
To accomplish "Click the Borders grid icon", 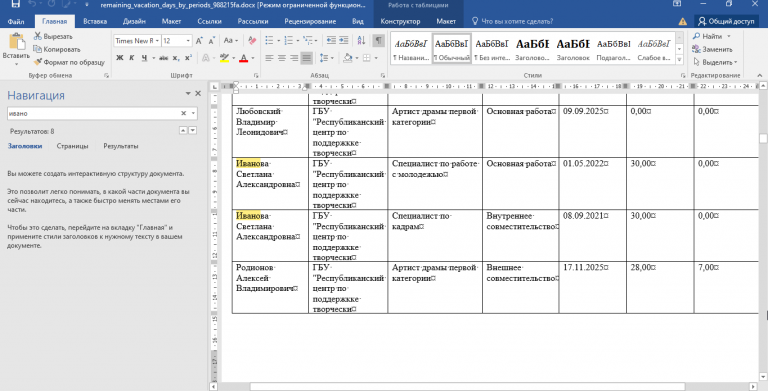I will click(x=366, y=58).
